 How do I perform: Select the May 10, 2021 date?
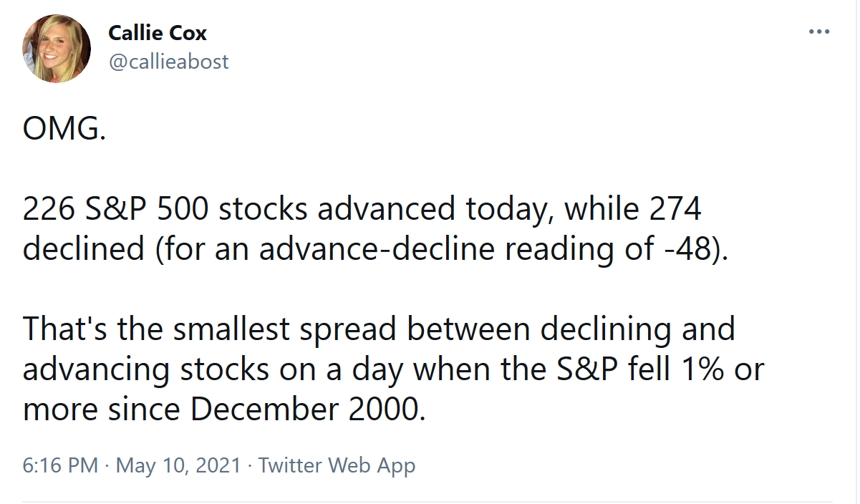(178, 465)
